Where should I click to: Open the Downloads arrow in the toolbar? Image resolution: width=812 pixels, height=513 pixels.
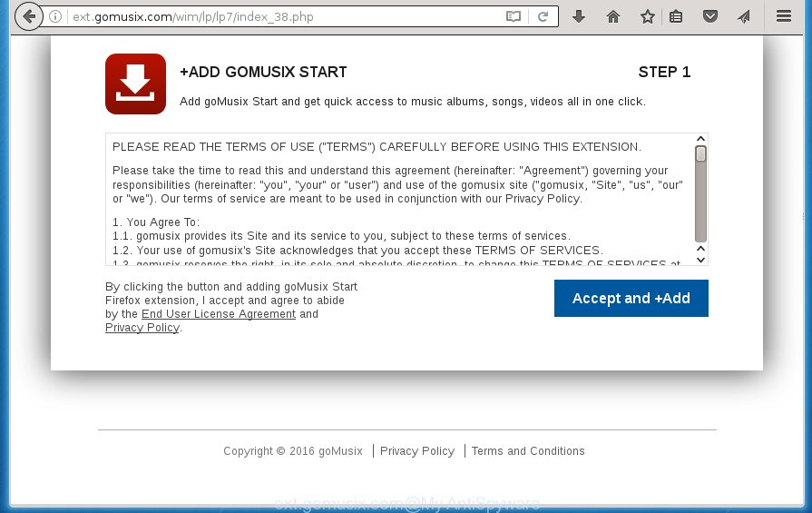click(x=579, y=16)
